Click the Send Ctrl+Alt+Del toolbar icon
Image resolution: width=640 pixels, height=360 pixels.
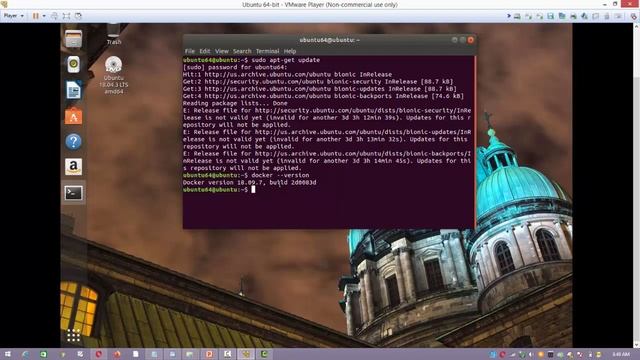(54, 16)
